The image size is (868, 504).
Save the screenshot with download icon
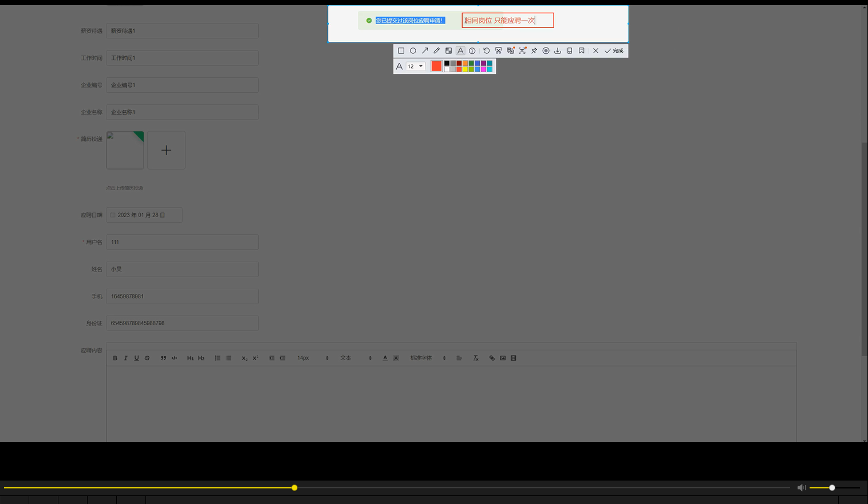(x=558, y=51)
